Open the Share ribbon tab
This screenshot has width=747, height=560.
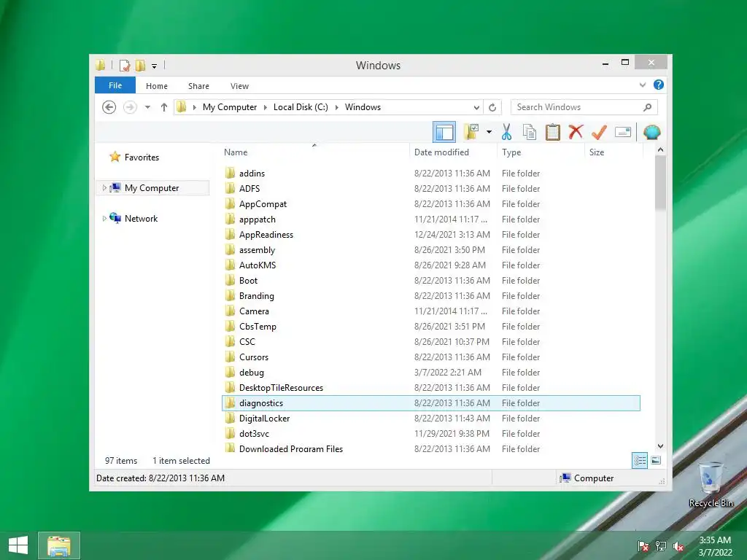point(198,86)
